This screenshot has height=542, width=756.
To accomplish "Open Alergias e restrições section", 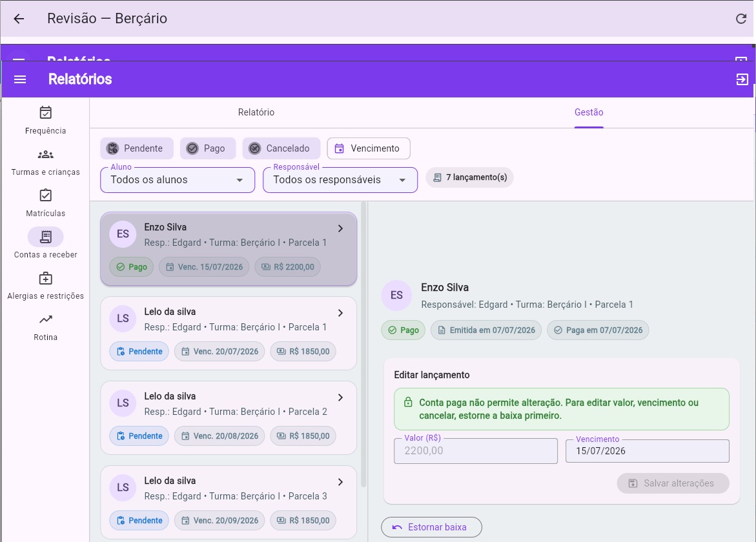I will 45,286.
